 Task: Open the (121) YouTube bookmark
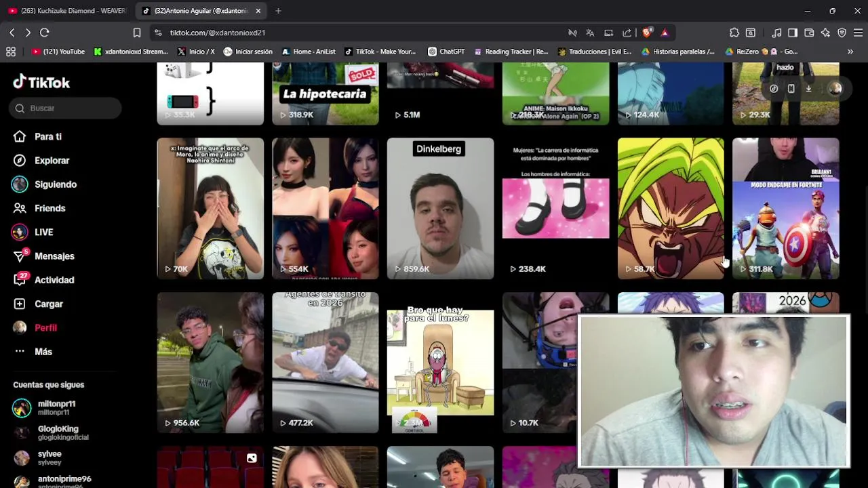(58, 52)
